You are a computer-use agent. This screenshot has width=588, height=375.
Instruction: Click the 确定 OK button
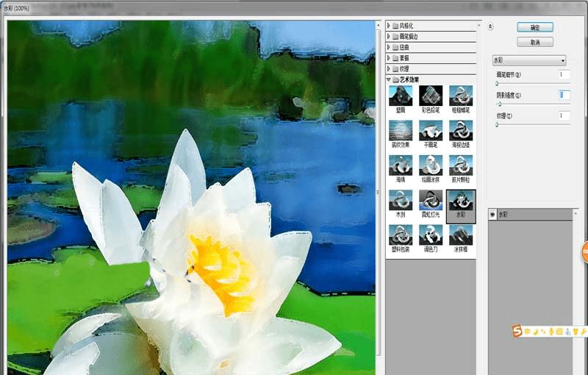coord(535,27)
